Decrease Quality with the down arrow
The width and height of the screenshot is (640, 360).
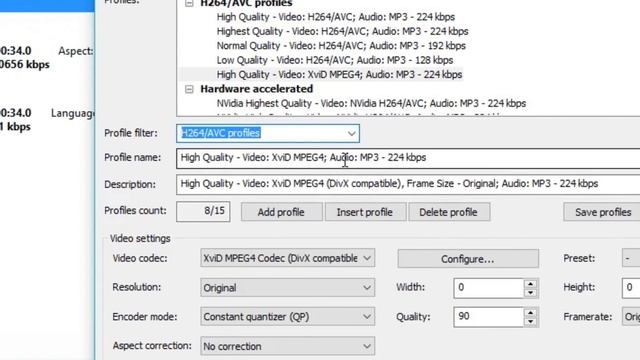(x=530, y=322)
